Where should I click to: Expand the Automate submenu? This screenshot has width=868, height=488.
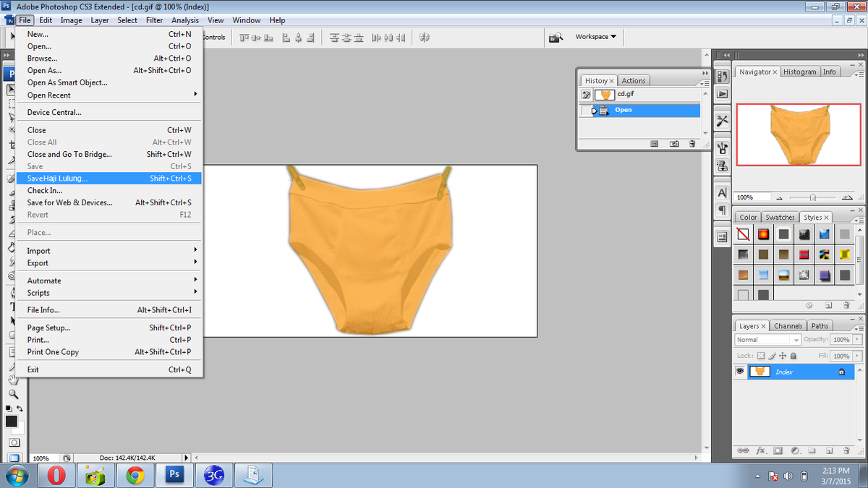110,281
